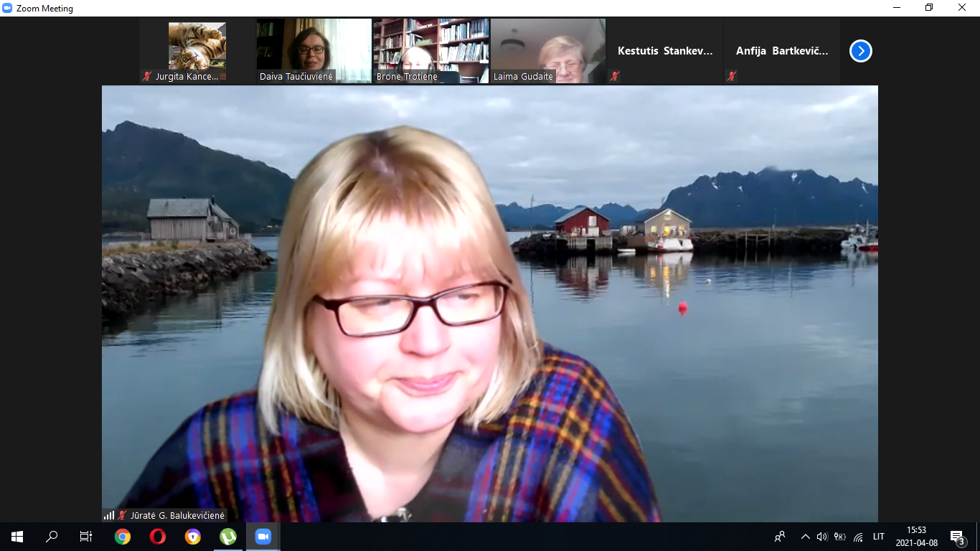Viewport: 980px width, 551px height.
Task: Select Daiva Taučiuvienė video thumbnail
Action: click(x=314, y=51)
